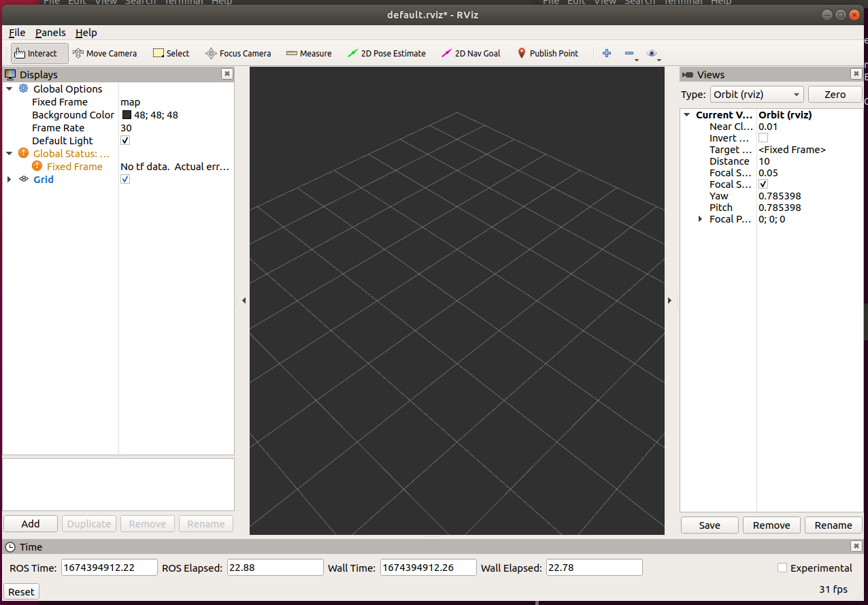Collapse the Global Status tree node
This screenshot has width=868, height=605.
tap(10, 153)
